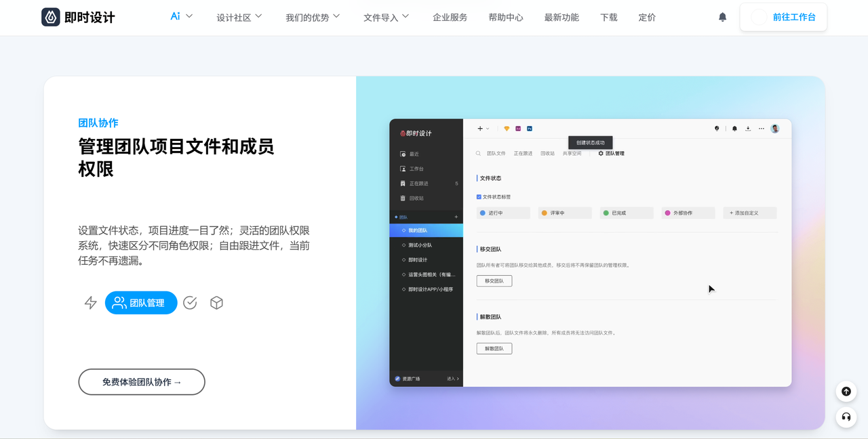Click the 最近 clock icon in preview sidebar
Viewport: 868px width, 439px height.
pos(403,154)
